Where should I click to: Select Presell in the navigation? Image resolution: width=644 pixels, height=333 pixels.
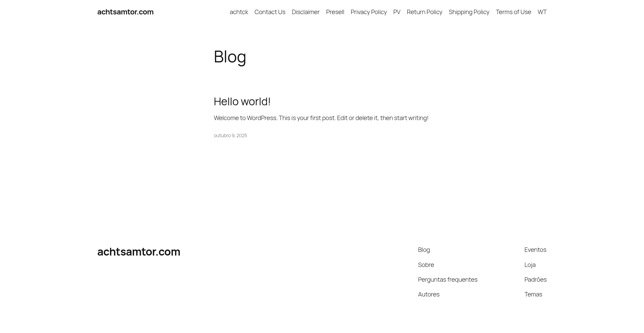click(x=335, y=12)
